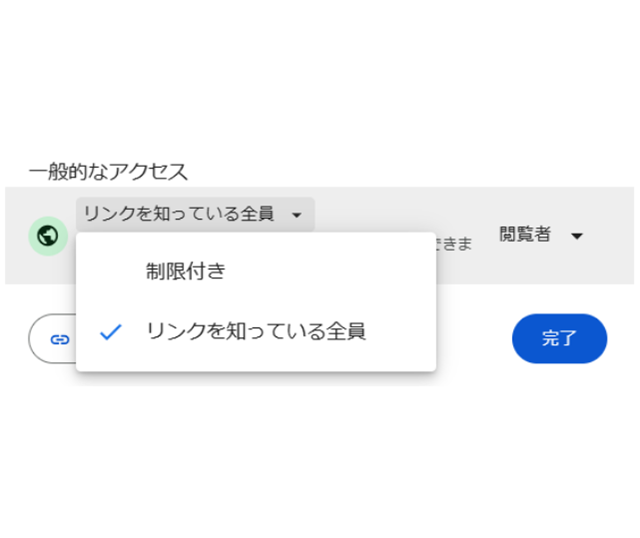Click the gray access row right of 閲覧者

pyautogui.click(x=612, y=236)
